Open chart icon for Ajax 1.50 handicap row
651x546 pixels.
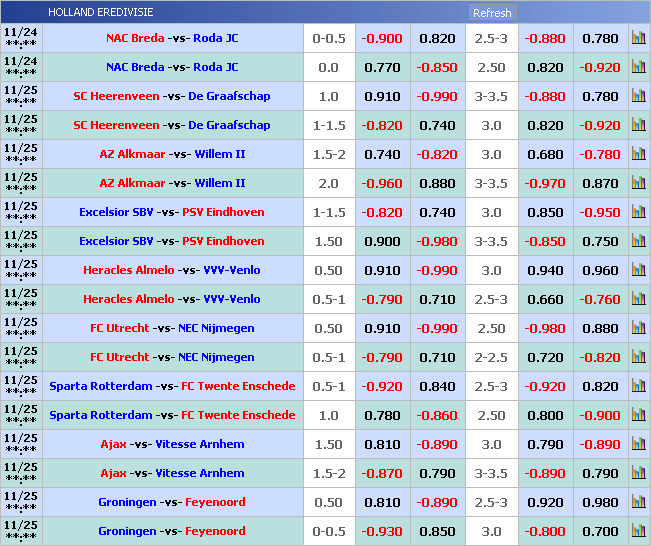pos(638,445)
